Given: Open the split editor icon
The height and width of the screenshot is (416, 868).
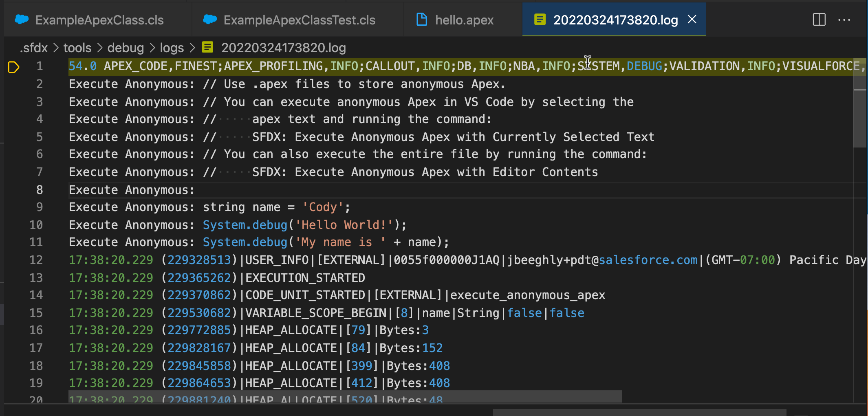Looking at the screenshot, I should pos(819,20).
